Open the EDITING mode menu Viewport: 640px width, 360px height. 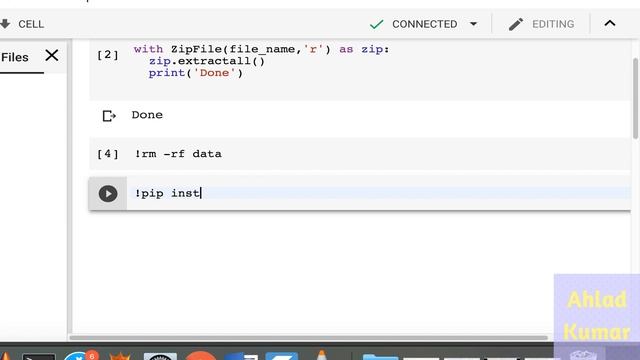click(x=553, y=24)
